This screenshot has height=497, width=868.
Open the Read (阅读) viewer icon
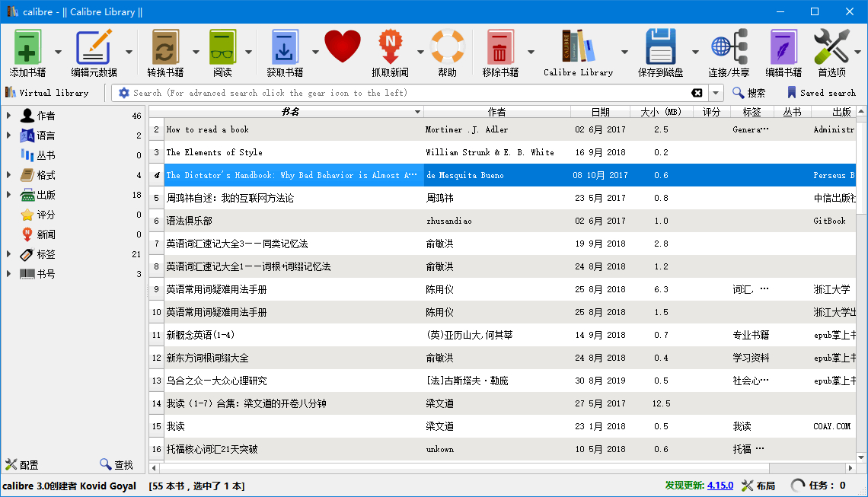point(222,48)
